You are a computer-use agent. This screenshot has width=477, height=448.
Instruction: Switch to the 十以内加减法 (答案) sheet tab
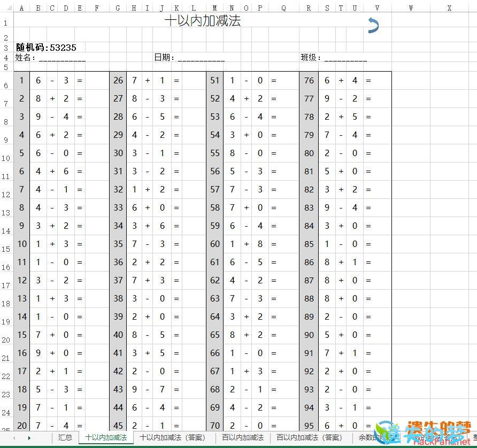click(173, 437)
